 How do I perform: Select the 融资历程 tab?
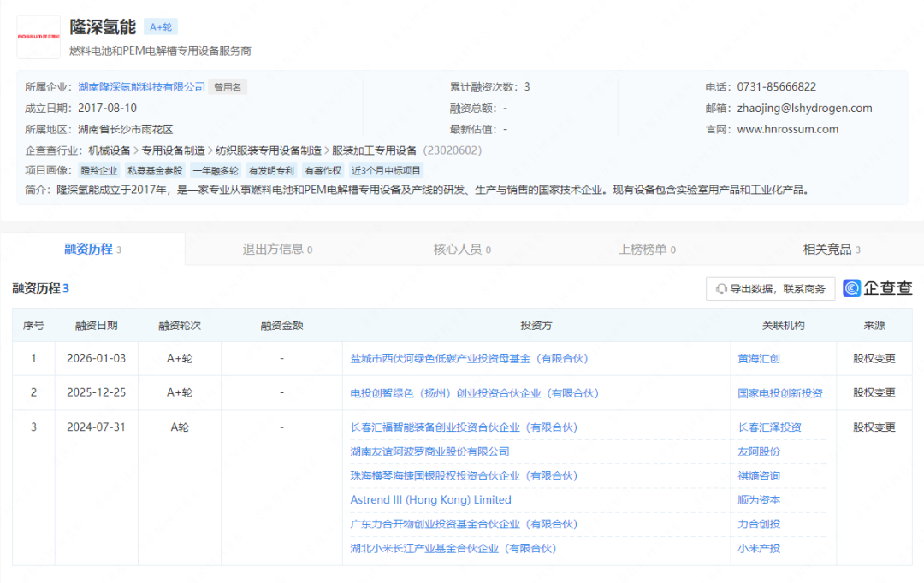coord(92,249)
